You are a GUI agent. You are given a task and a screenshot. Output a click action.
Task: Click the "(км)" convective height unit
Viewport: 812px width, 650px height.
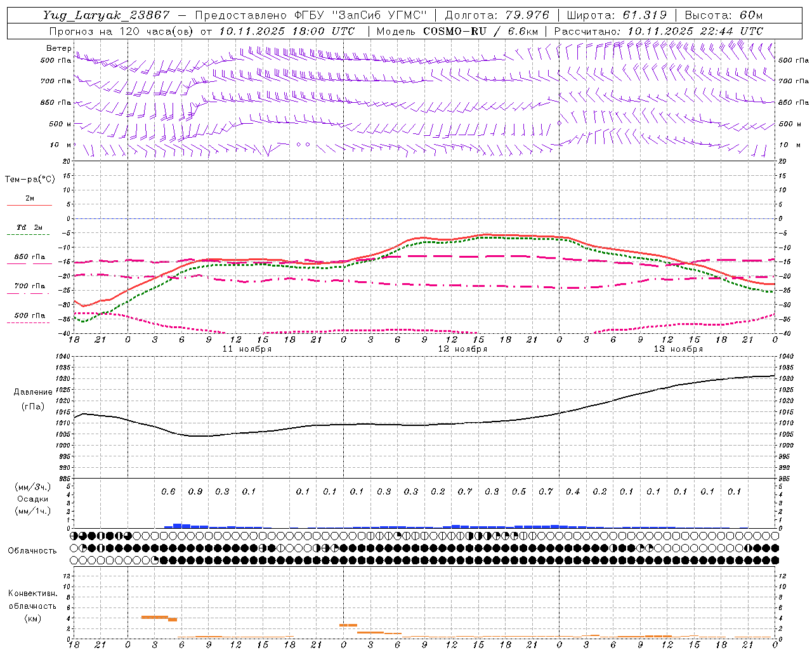(x=32, y=618)
